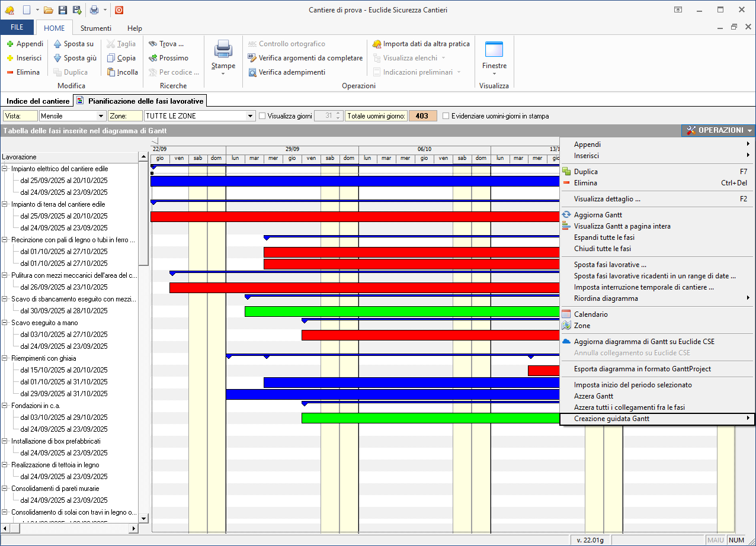The image size is (756, 546).
Task: Enable the Visualizza giorni checkbox
Action: [x=262, y=116]
